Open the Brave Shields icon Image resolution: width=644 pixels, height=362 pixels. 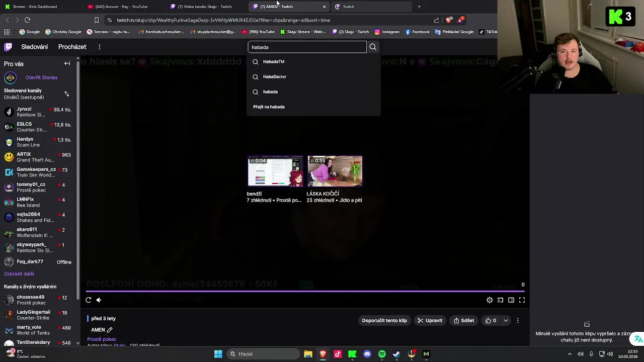449,20
